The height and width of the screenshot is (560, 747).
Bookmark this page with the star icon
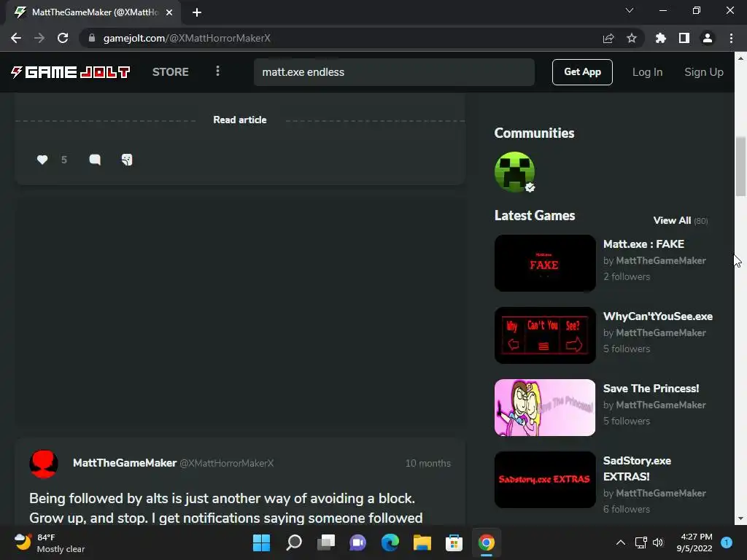pyautogui.click(x=632, y=38)
